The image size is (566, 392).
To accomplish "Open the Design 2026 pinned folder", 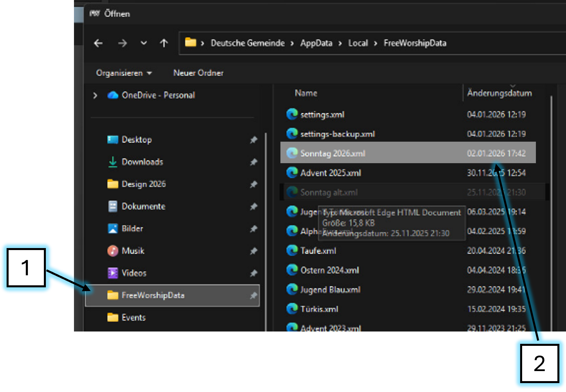I will tap(143, 184).
